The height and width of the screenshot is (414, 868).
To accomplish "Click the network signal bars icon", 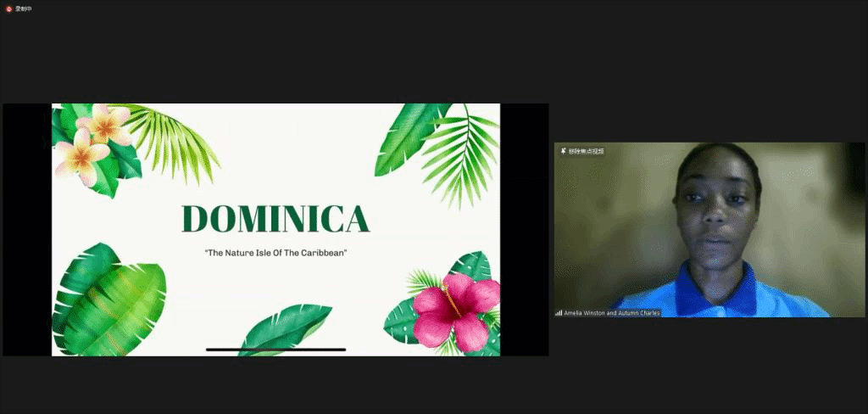I will point(559,312).
